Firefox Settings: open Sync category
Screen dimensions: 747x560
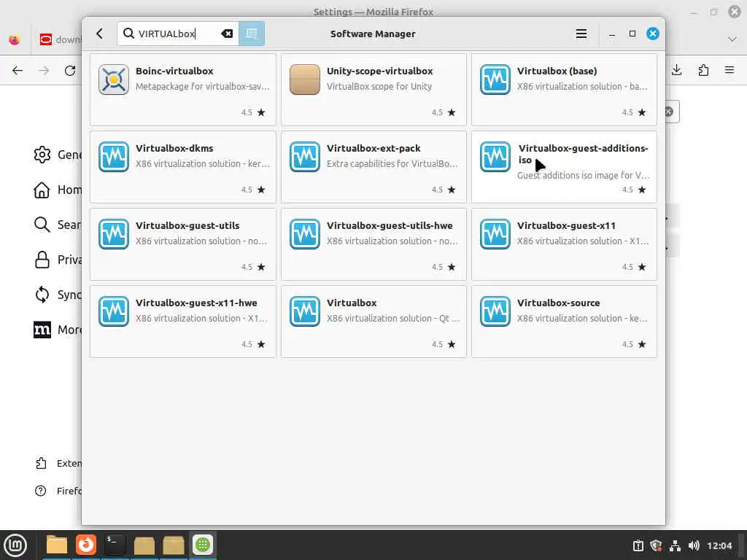coord(58,295)
